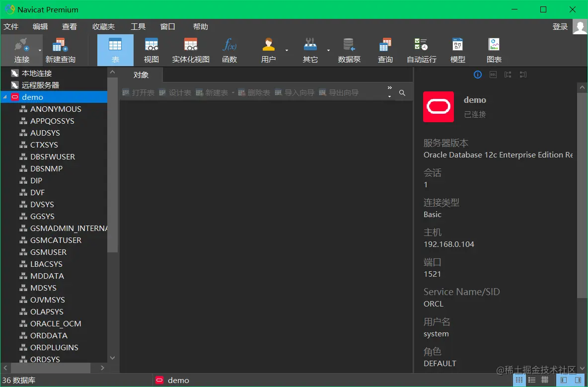Click the user avatar icon beside 登录
Viewport: 588px width, 387px height.
[580, 27]
